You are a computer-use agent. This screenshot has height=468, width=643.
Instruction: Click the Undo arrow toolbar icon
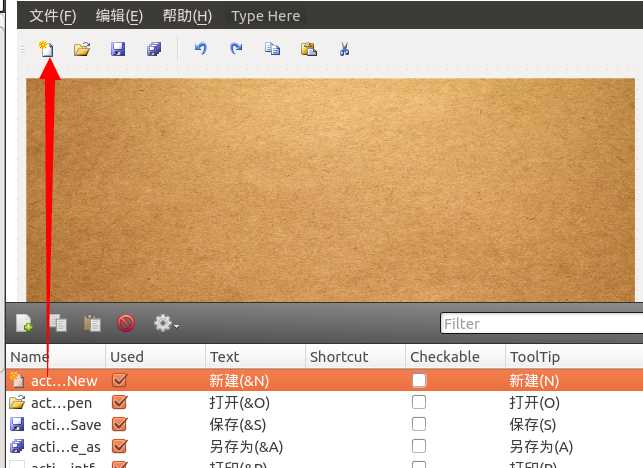[201, 49]
